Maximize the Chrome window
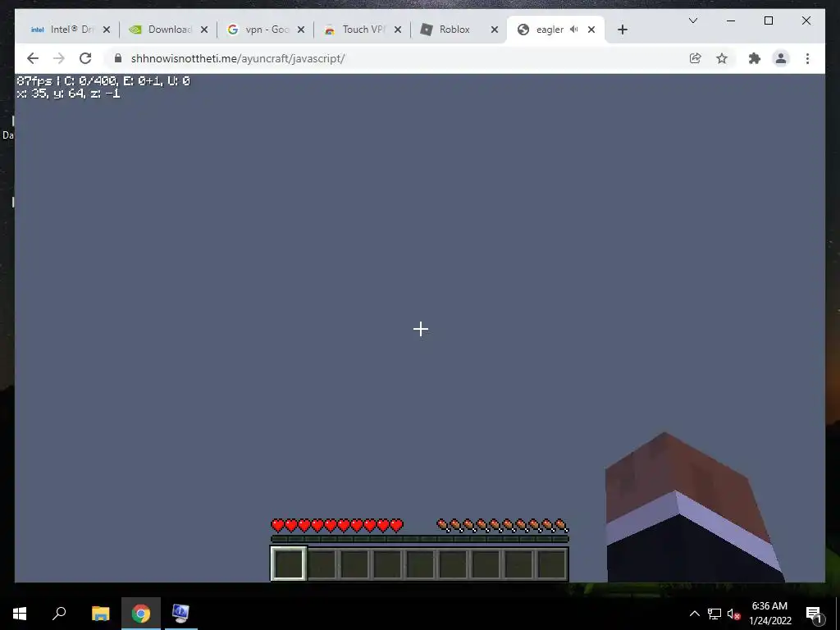 (768, 21)
